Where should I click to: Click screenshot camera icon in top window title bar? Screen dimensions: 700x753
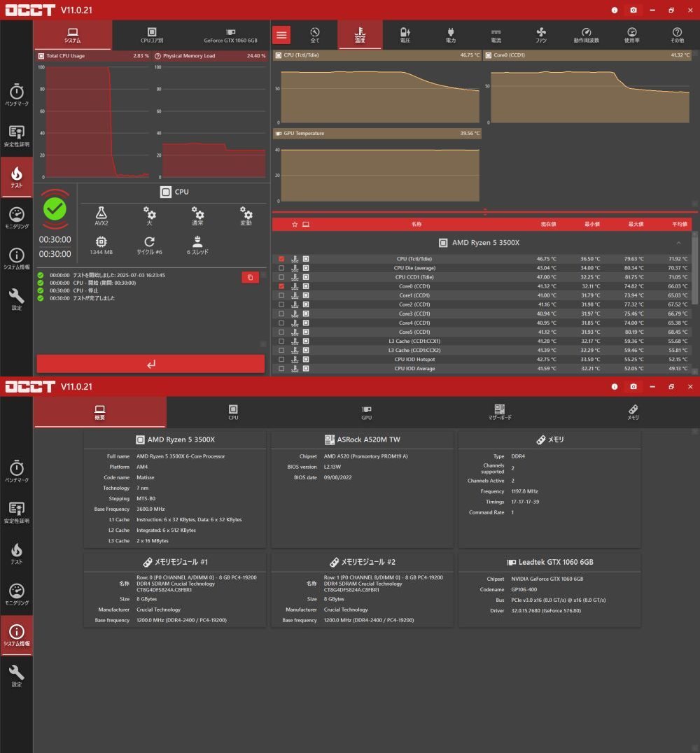coord(633,10)
